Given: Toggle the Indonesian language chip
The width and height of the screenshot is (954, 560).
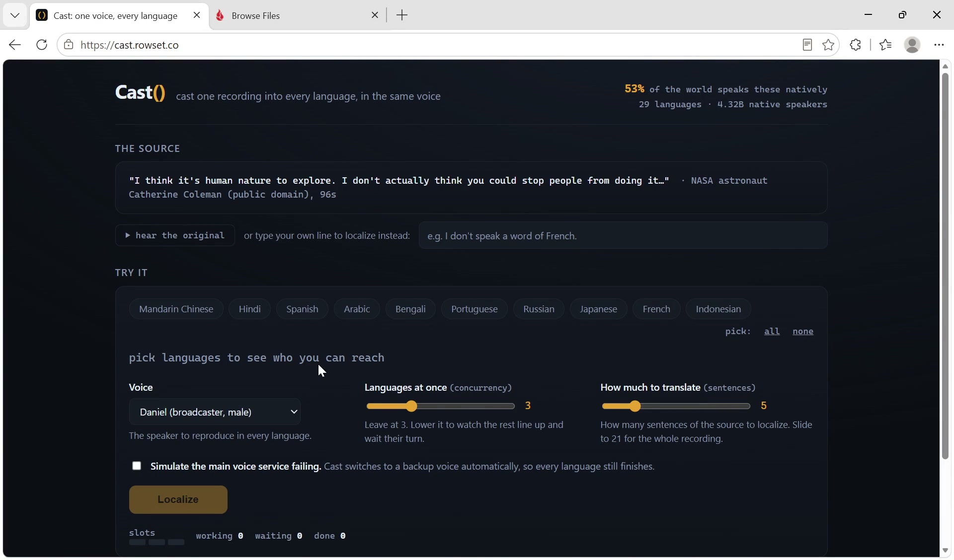Looking at the screenshot, I should coord(718,309).
